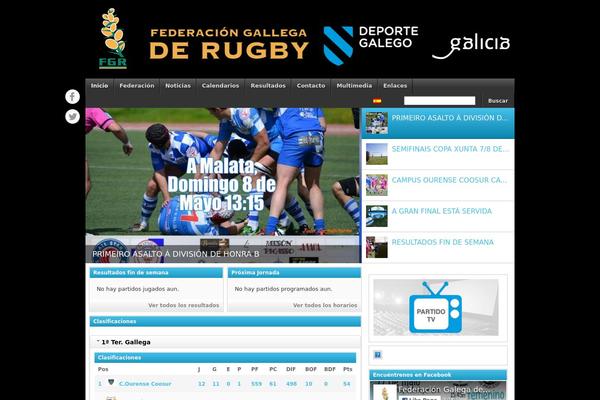This screenshot has height=400, width=600.
Task: Open the Federación menu
Action: click(x=137, y=86)
